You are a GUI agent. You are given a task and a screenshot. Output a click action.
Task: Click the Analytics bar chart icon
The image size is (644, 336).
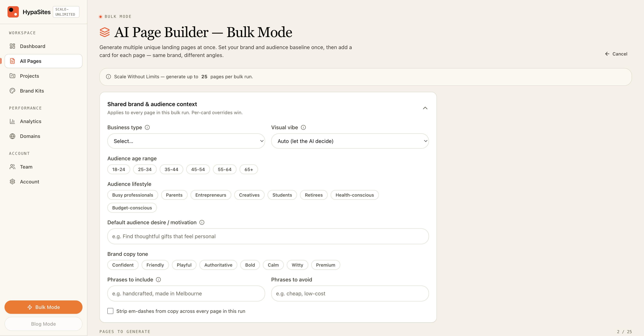coord(12,121)
